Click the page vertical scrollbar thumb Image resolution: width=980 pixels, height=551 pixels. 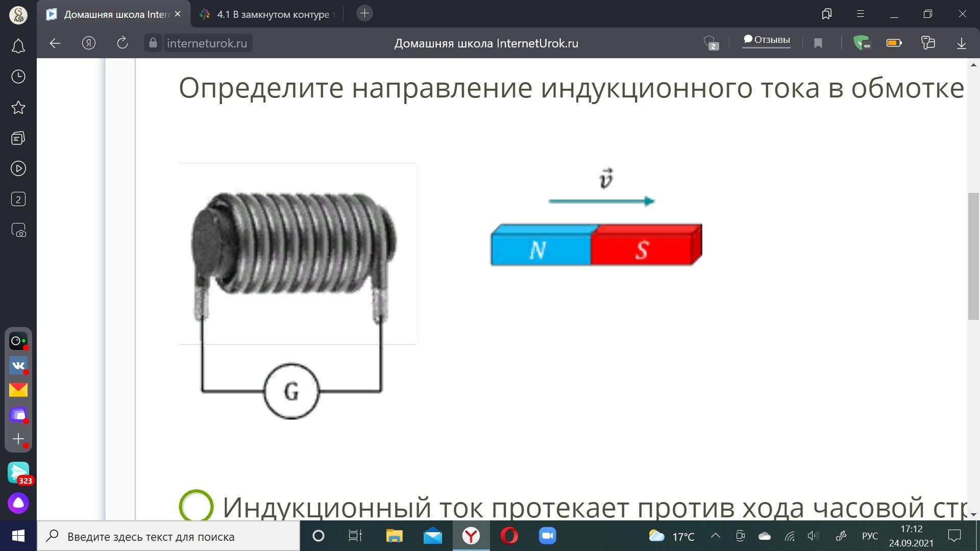(973, 256)
